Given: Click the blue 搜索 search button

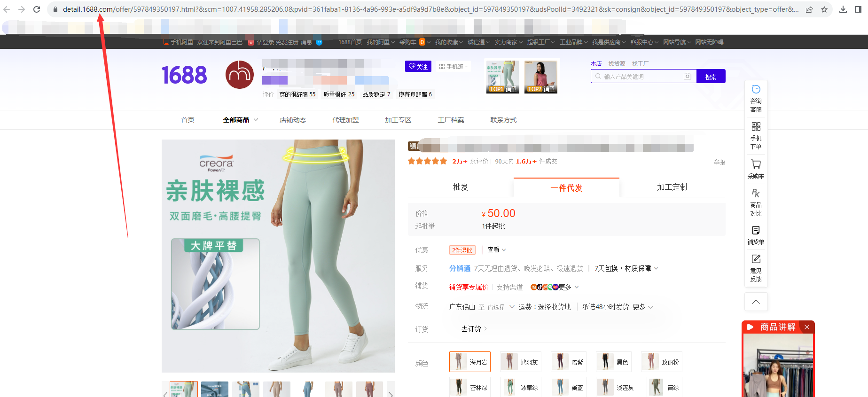Looking at the screenshot, I should pyautogui.click(x=711, y=77).
